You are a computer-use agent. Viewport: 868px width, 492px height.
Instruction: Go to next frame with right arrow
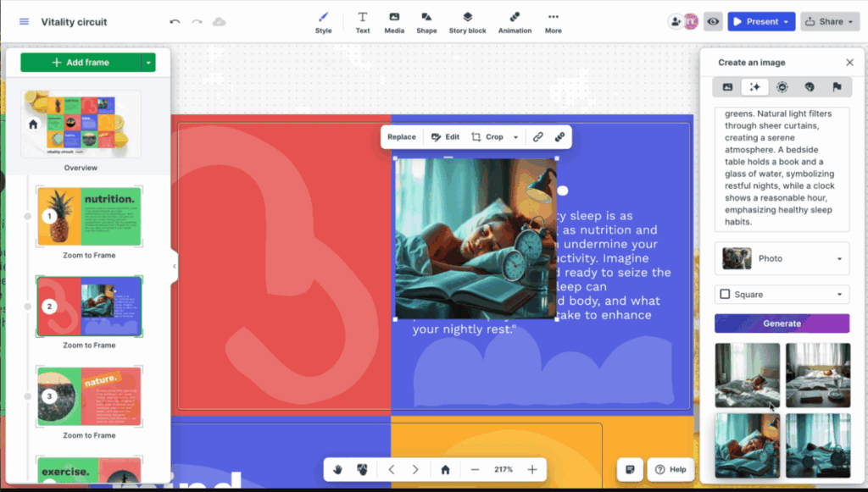[x=415, y=470]
